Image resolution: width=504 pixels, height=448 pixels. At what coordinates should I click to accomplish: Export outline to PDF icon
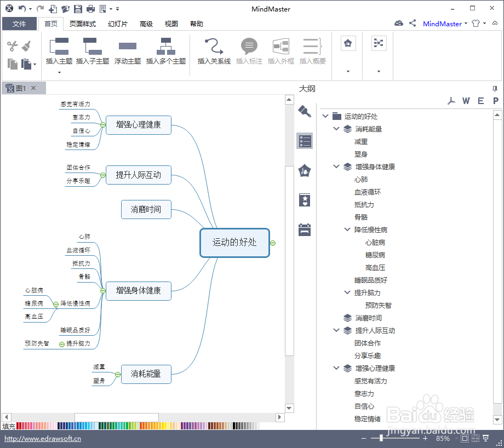[451, 101]
